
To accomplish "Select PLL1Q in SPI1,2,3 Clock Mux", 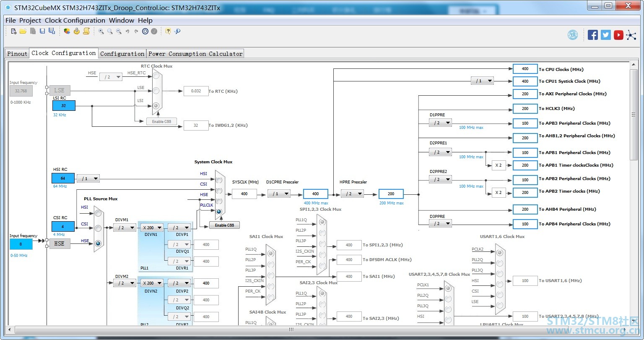I will click(x=322, y=222).
